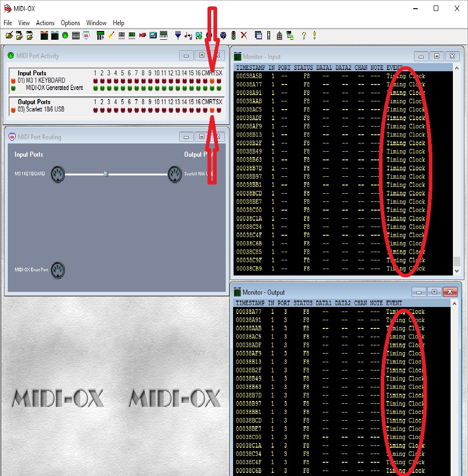Image resolution: width=468 pixels, height=476 pixels.
Task: Click the blue device panel toolbar icon
Action: point(153,36)
